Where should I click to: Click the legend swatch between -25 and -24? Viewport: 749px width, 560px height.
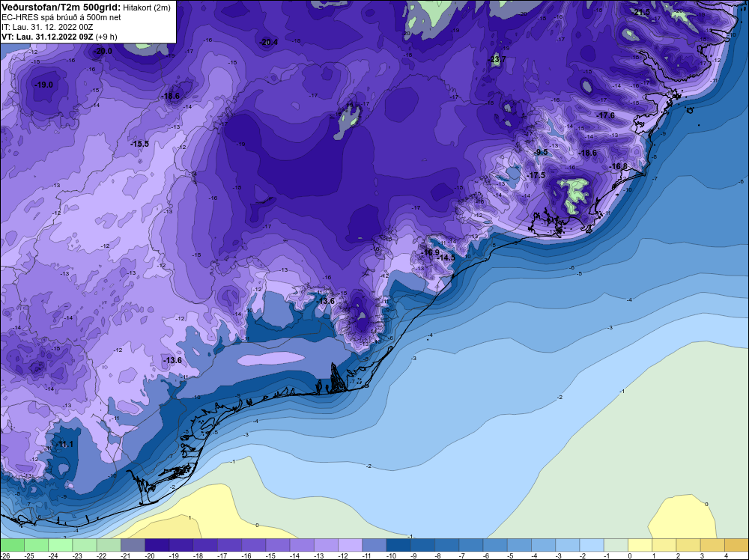click(37, 545)
